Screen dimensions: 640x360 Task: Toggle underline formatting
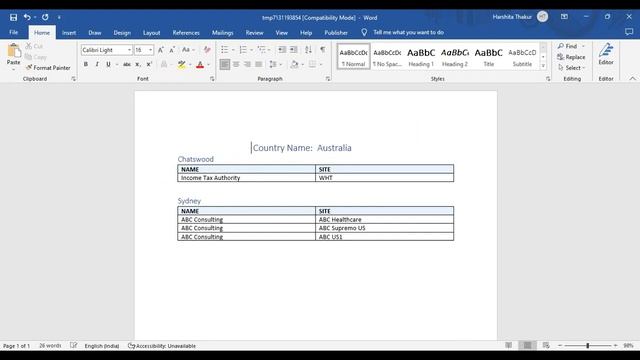(x=108, y=64)
